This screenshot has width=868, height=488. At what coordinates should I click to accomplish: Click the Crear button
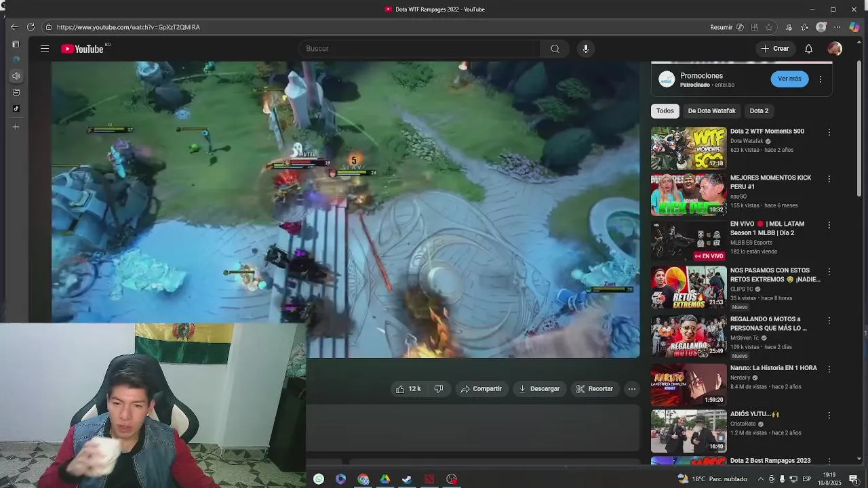[775, 49]
